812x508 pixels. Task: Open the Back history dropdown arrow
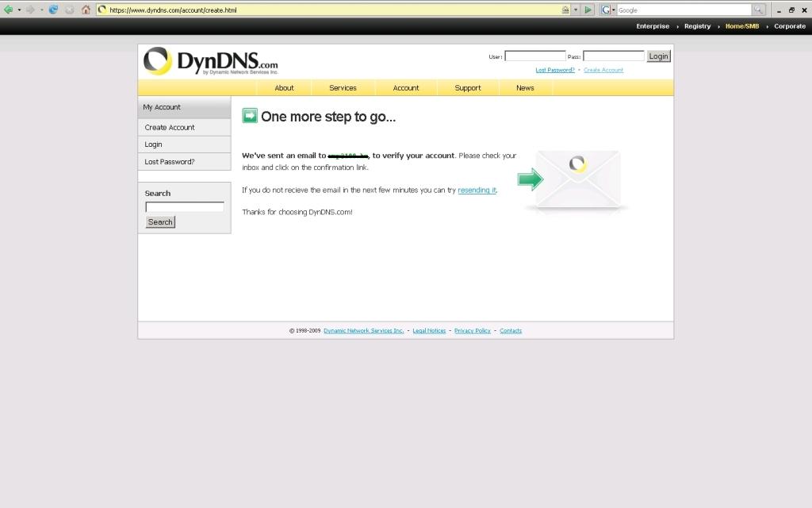coord(19,10)
